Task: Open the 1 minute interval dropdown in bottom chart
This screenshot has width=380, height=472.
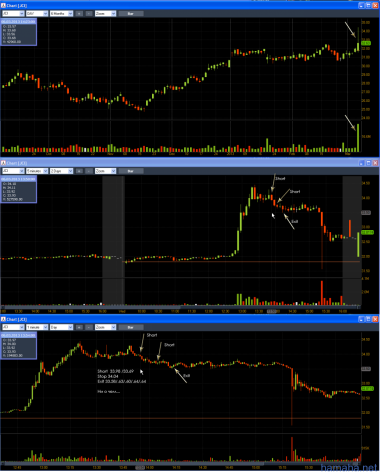Action: point(37,327)
